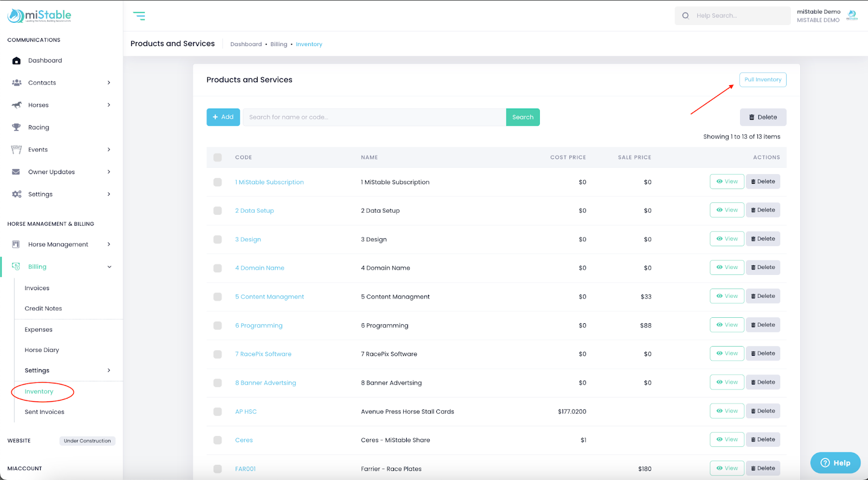
Task: Open the Help chat widget
Action: pyautogui.click(x=835, y=463)
